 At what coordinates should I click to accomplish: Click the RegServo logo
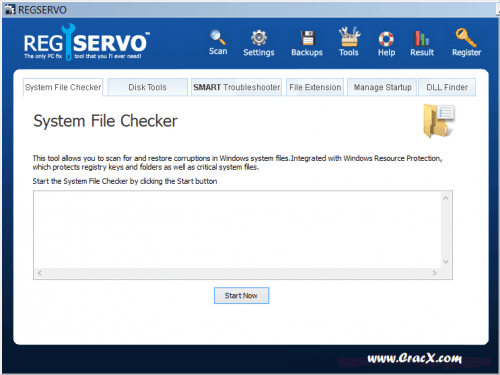tap(87, 43)
